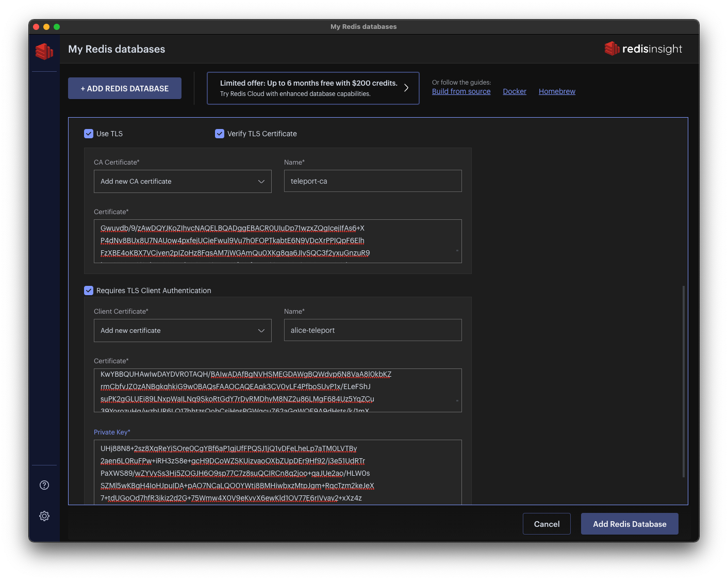
Task: Open the Build from source guide
Action: 461,91
